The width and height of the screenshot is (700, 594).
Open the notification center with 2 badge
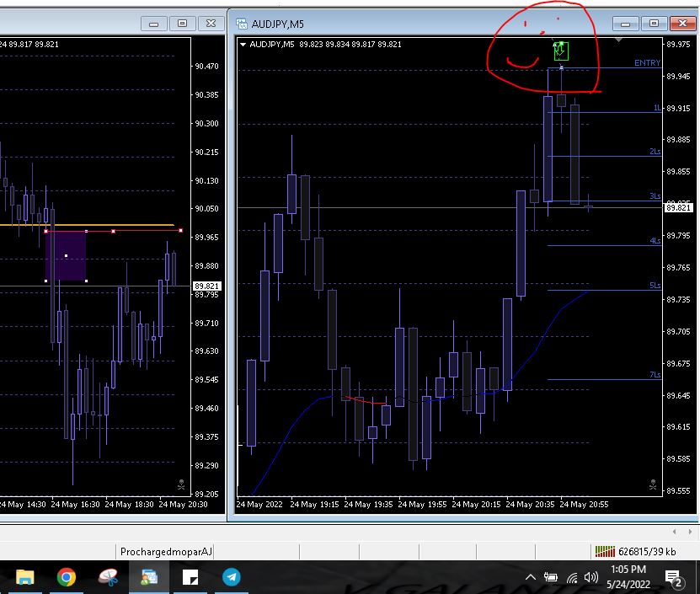point(674,578)
